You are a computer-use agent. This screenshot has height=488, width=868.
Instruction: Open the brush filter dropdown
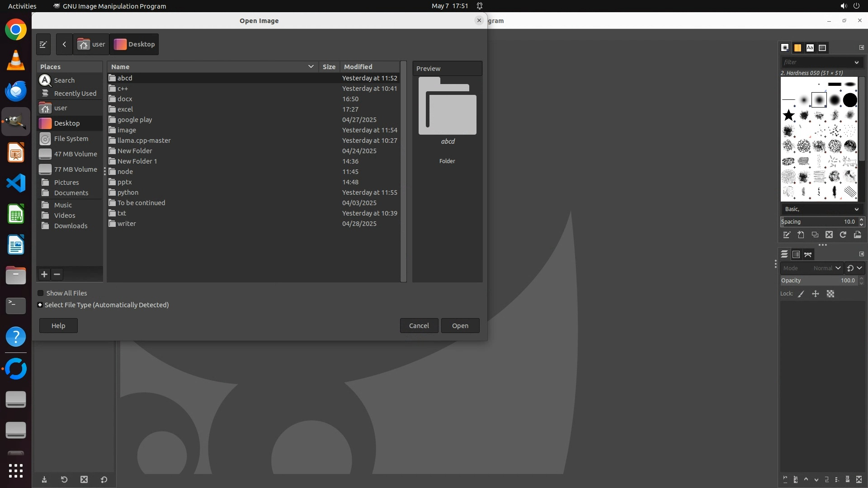[856, 62]
